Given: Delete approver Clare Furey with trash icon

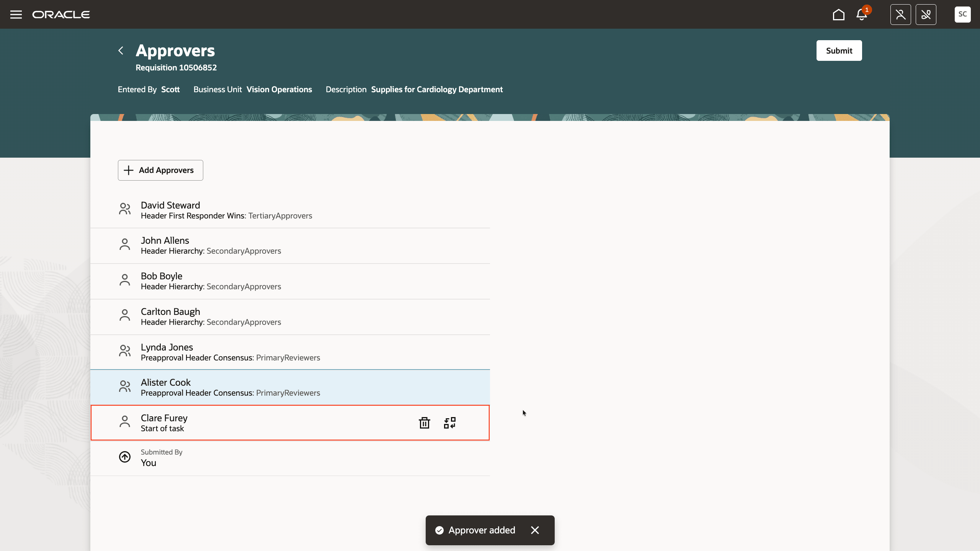Looking at the screenshot, I should tap(424, 423).
